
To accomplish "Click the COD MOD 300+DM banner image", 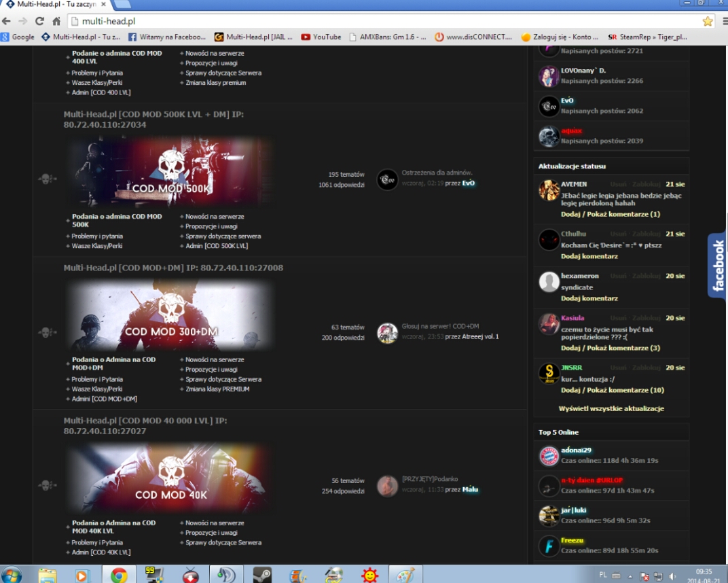I will (x=170, y=315).
